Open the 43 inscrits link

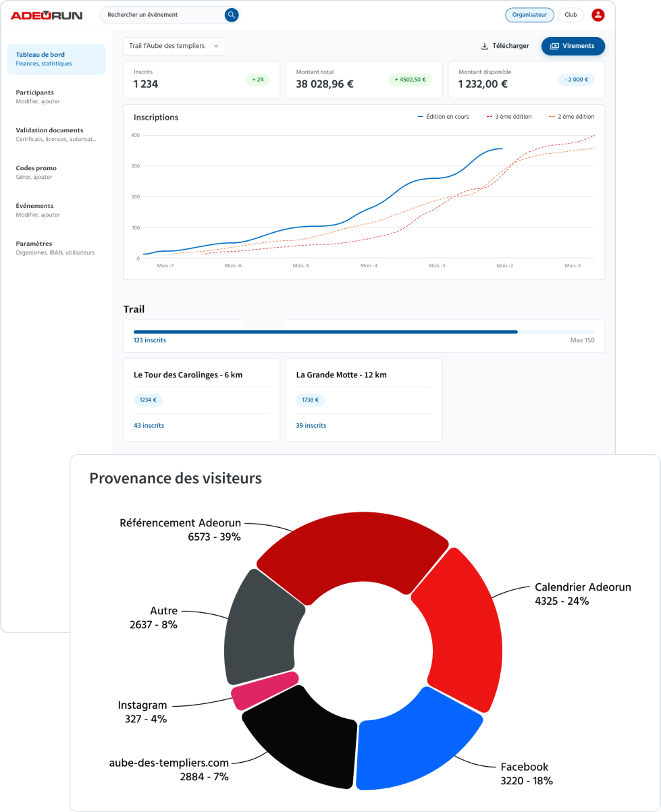(x=149, y=426)
